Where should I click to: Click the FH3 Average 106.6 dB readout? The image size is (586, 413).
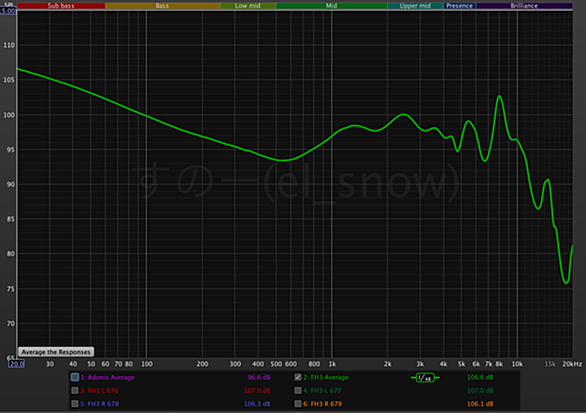[x=480, y=377]
